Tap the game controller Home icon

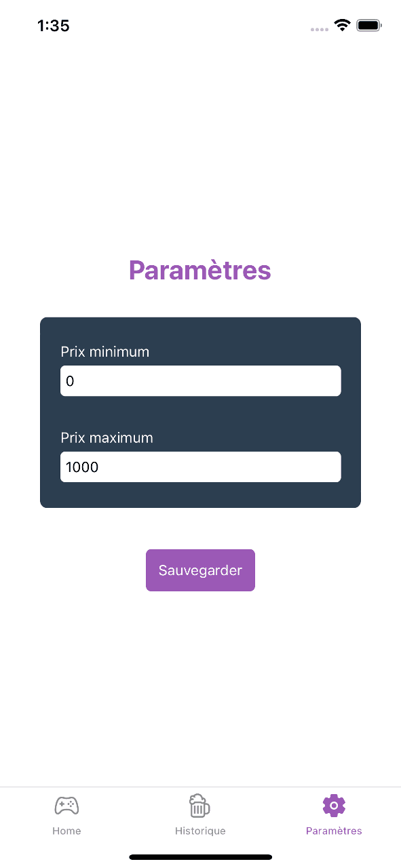coord(66,806)
